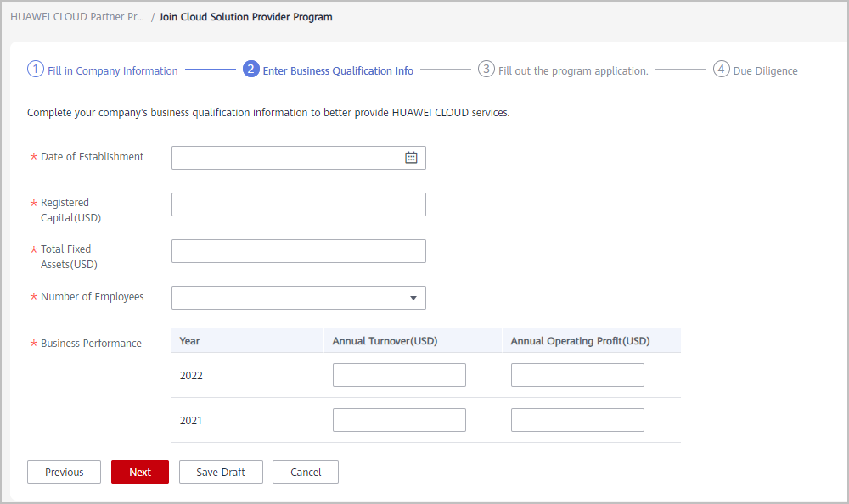Open the calendar date picker icon
Viewport: 849px width, 504px height.
pyautogui.click(x=411, y=158)
